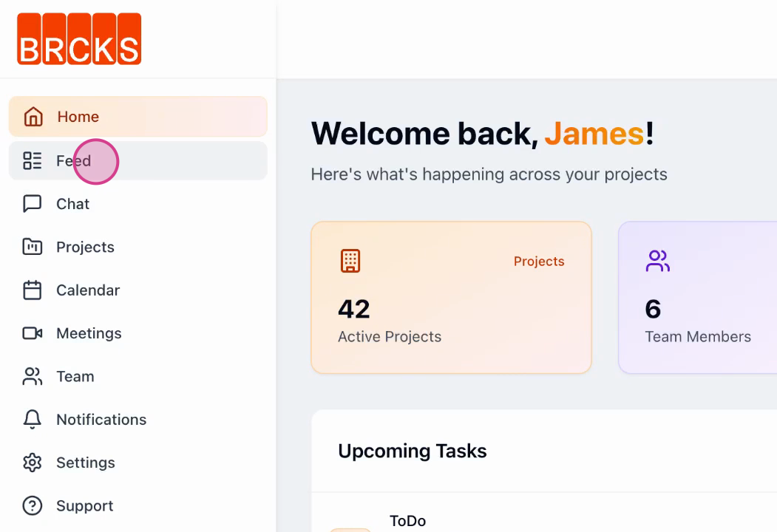
Task: Click the purple team icon on members card
Action: pos(657,261)
